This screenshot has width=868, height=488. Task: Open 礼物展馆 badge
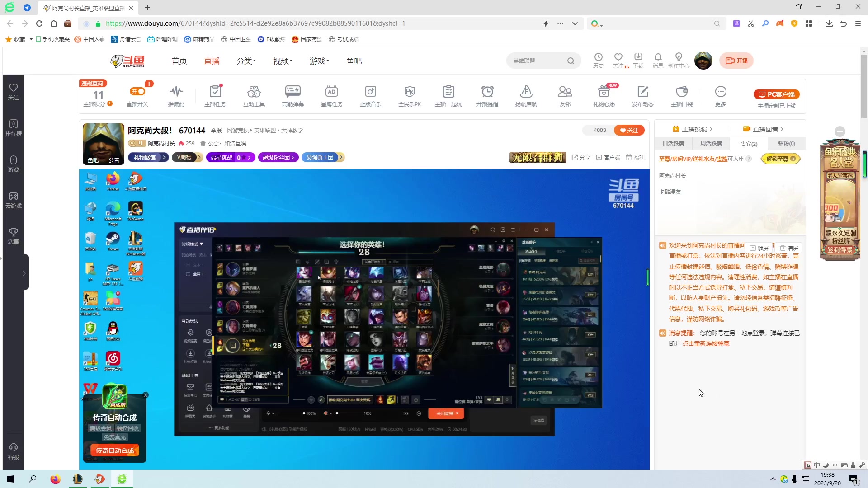[x=148, y=157]
